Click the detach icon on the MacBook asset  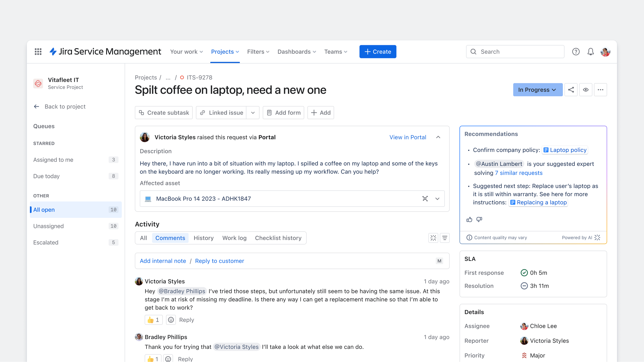coord(425,199)
